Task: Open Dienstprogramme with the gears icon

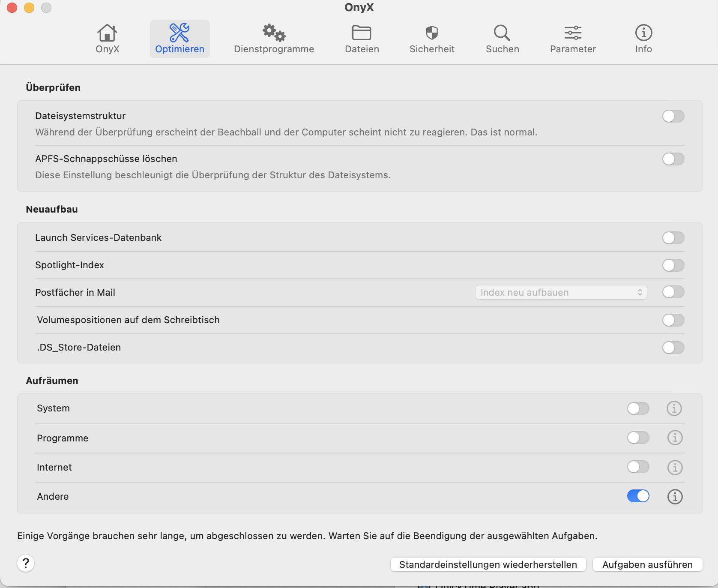Action: point(274,33)
